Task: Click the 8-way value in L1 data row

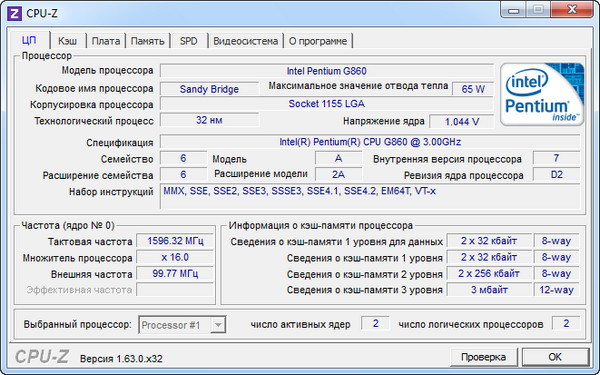Action: tap(556, 241)
